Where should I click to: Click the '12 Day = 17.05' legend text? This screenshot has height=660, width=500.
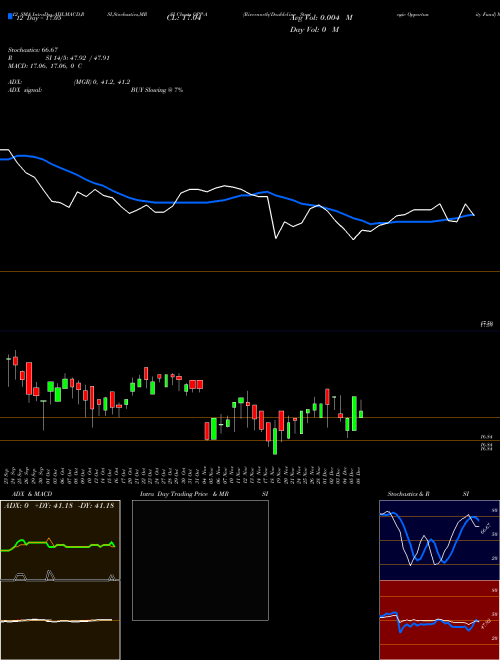tap(38, 18)
